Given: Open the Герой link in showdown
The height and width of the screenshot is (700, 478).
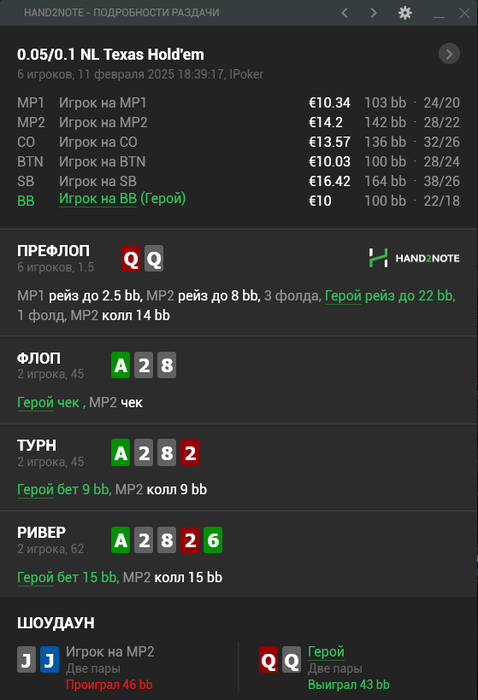Looking at the screenshot, I should tap(326, 652).
